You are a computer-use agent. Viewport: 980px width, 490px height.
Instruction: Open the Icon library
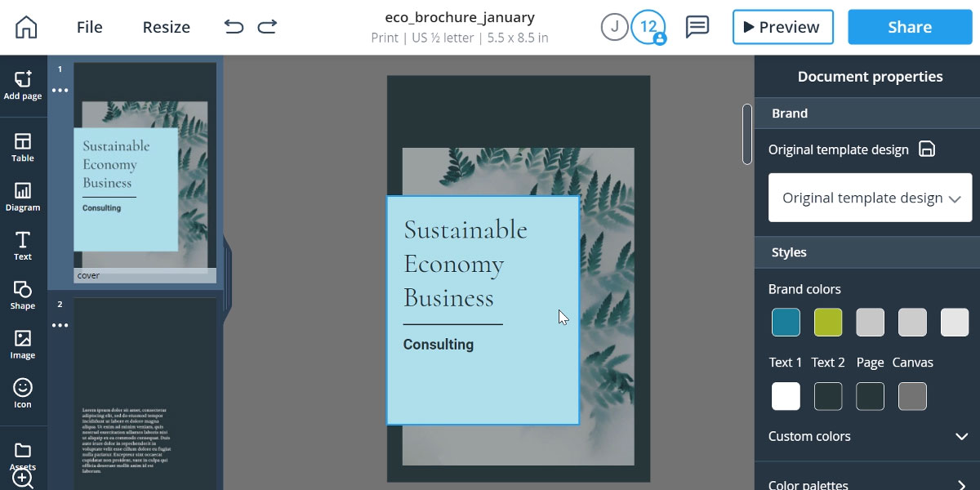[x=23, y=393]
